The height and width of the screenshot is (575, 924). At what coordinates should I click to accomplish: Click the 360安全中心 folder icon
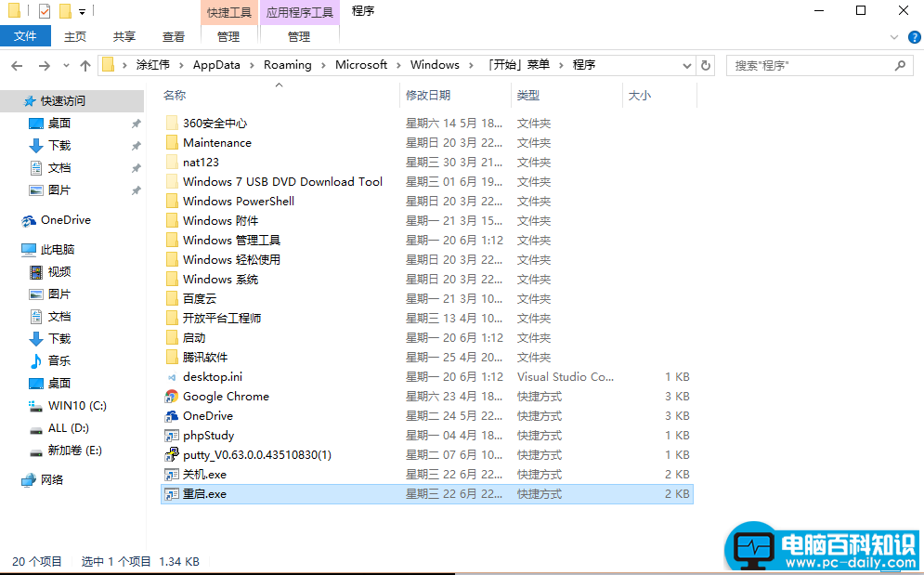click(x=172, y=124)
